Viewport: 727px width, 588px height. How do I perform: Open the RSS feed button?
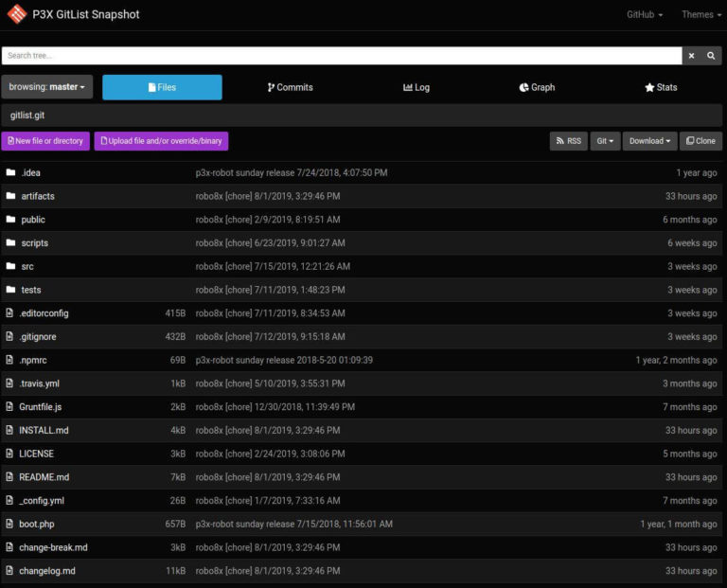[568, 141]
